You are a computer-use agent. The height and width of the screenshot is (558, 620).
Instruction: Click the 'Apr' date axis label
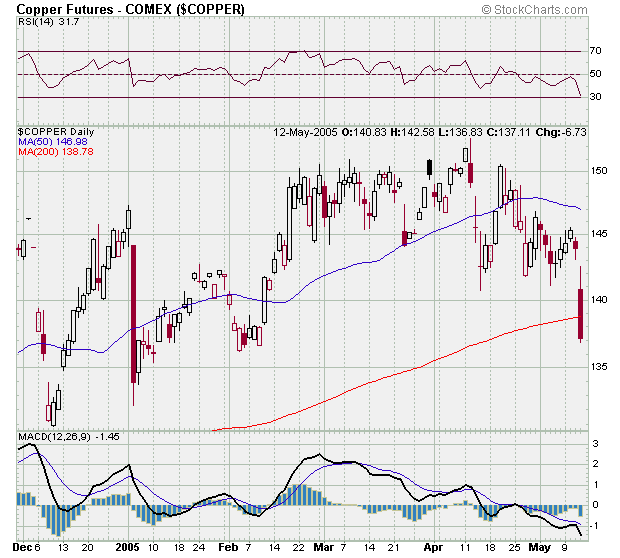433,547
